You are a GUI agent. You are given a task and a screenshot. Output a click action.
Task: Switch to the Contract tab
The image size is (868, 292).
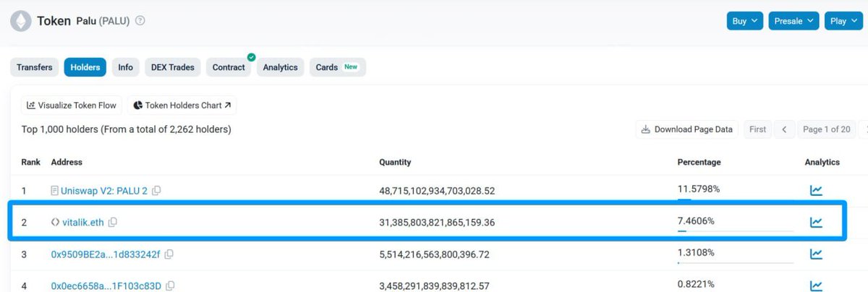229,67
